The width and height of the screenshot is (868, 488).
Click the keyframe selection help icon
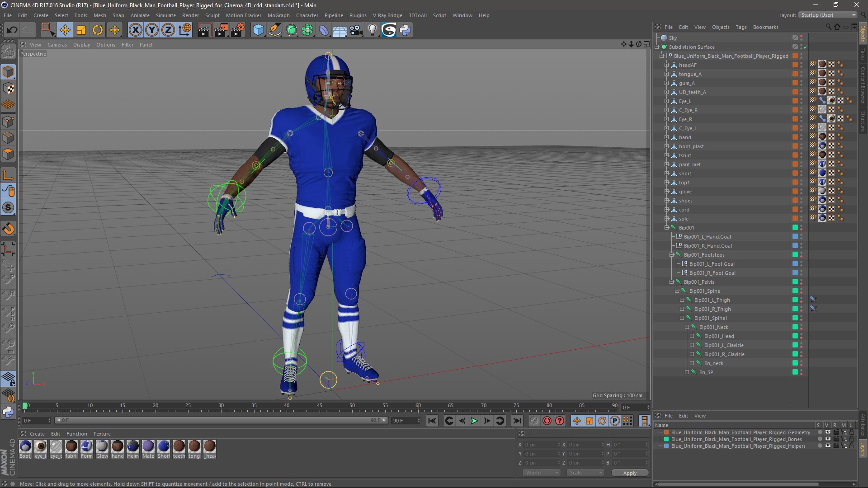pos(560,421)
